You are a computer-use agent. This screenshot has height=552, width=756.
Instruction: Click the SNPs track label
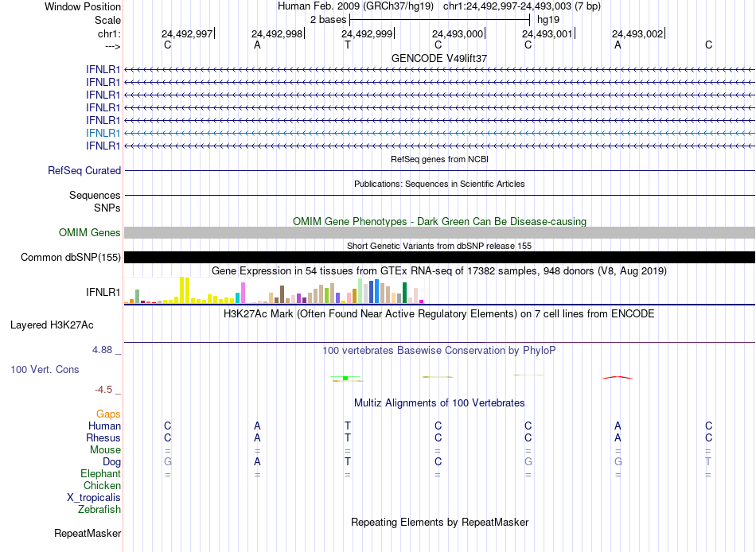coord(107,208)
